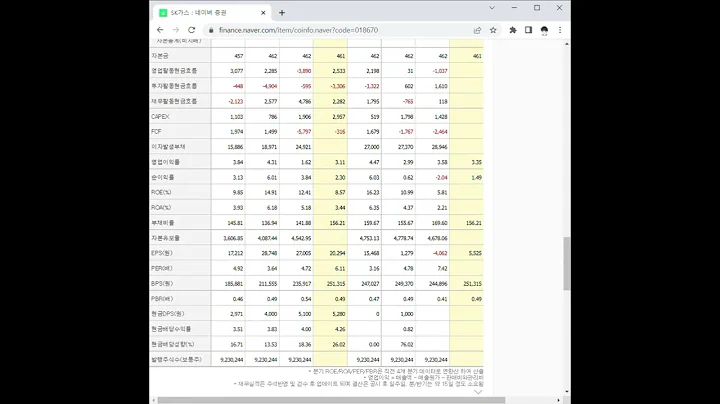Screen dimensions: 720x404
Task: Open the Chrome profile avatar
Action: point(544,30)
